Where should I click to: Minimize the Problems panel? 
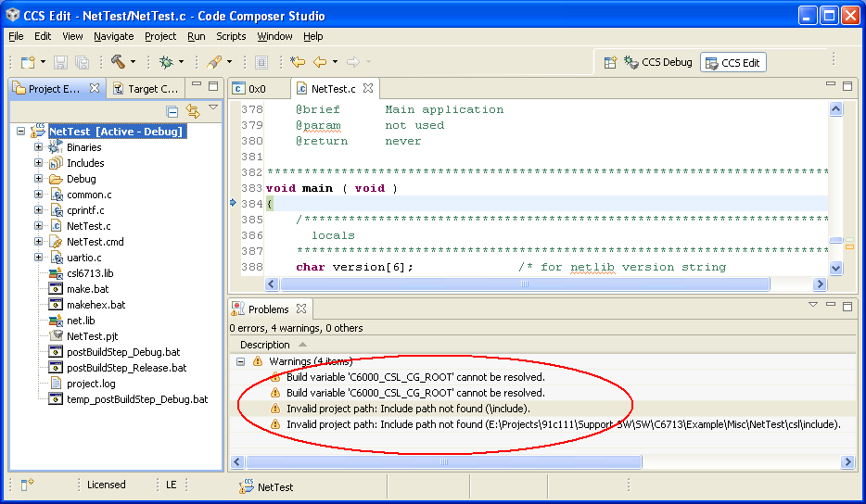(x=830, y=304)
